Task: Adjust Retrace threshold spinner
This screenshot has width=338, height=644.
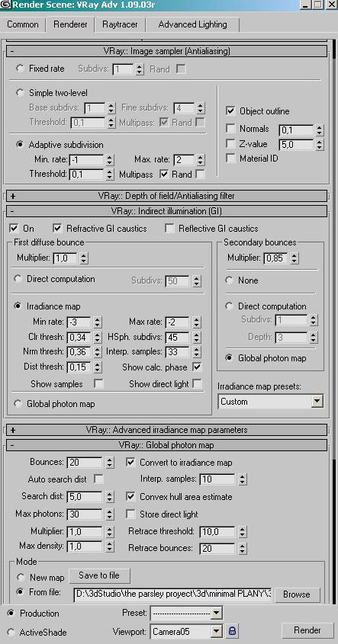Action: (x=242, y=532)
